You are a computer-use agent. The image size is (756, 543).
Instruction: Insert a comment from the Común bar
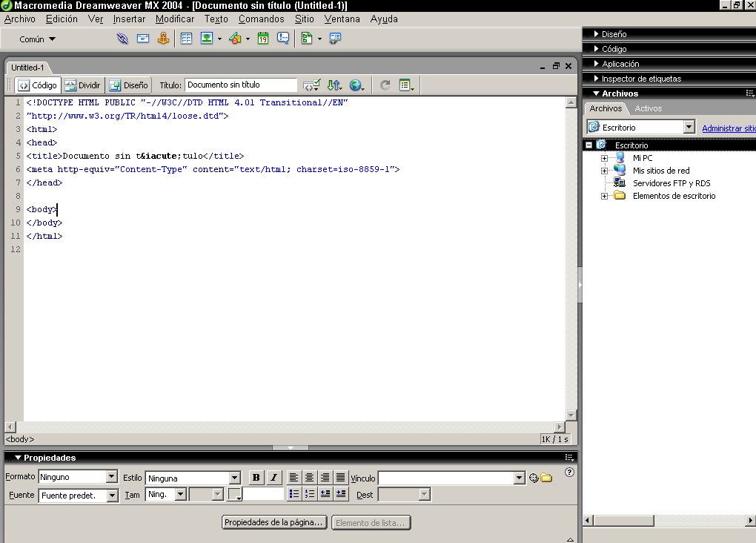(x=283, y=39)
